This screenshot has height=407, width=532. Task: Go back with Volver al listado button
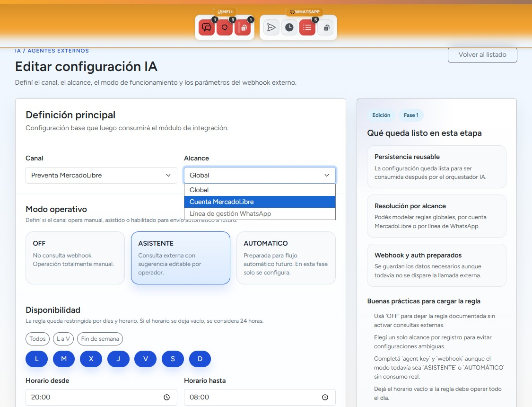click(x=482, y=54)
